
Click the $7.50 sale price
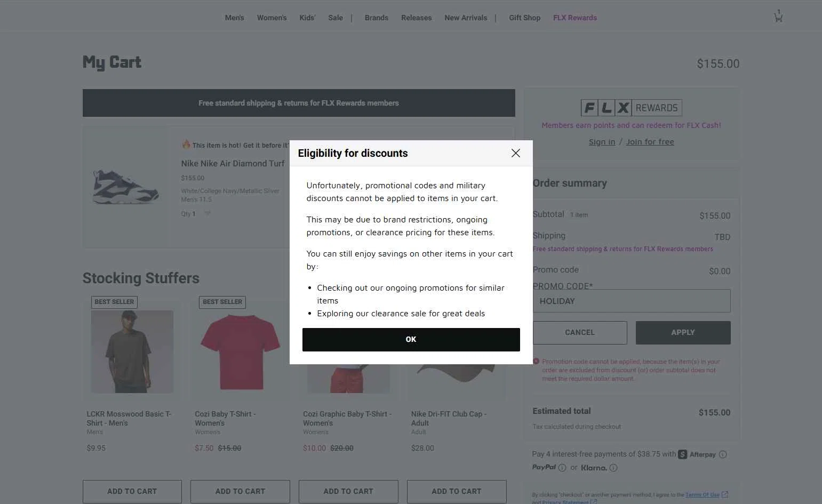click(x=204, y=448)
